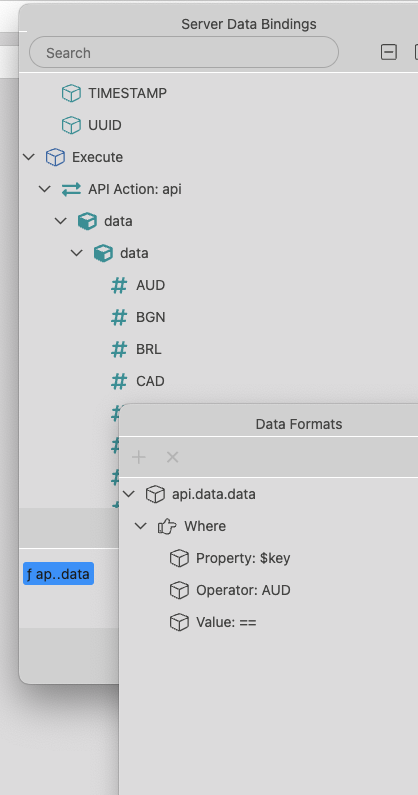Click the TIMESTAMP cube icon
Viewport: 418px width, 795px height.
coord(71,93)
